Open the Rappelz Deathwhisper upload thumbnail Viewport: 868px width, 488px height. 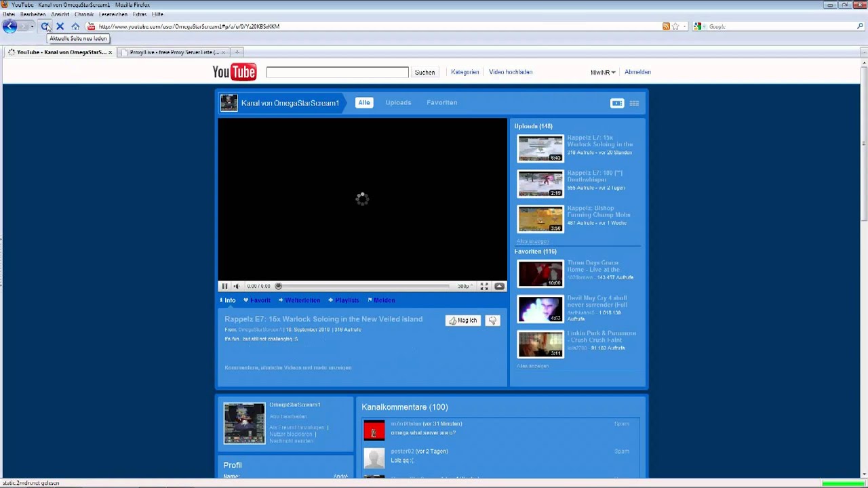click(x=540, y=184)
